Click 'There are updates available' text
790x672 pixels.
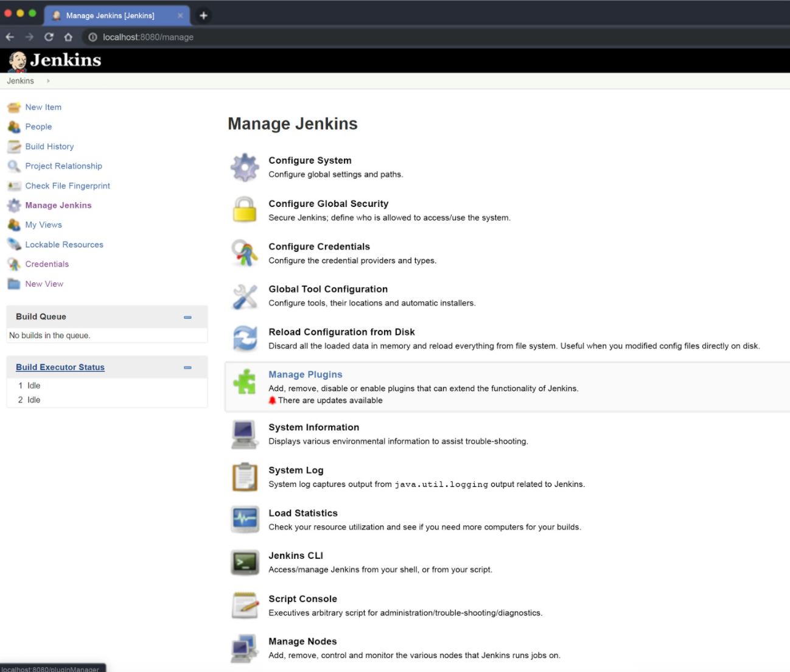[x=330, y=401]
